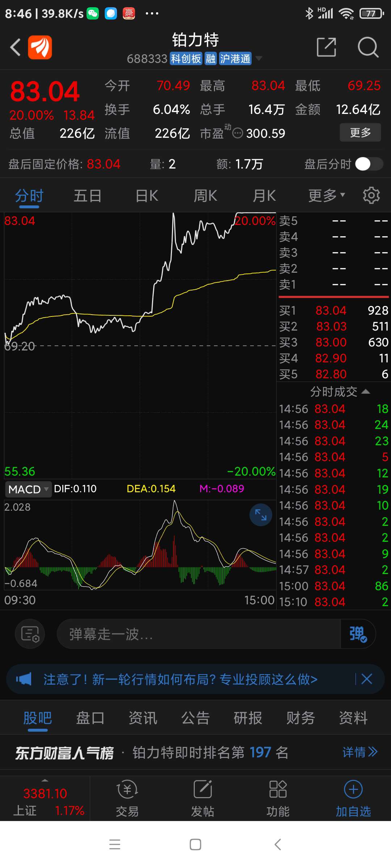Screen dimensions: 391x868
Task: Switch to the 研报 tab
Action: pyautogui.click(x=248, y=718)
